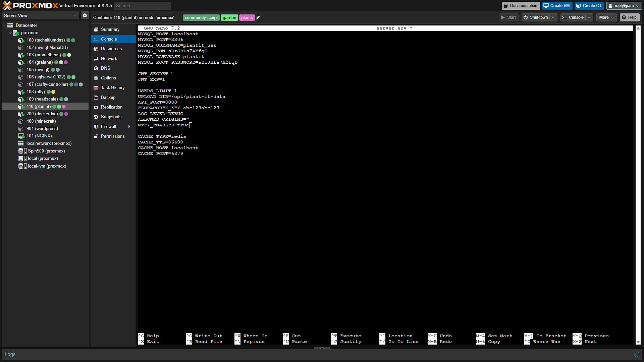644x362 pixels.
Task: Open the More dropdown menu
Action: pos(606,17)
